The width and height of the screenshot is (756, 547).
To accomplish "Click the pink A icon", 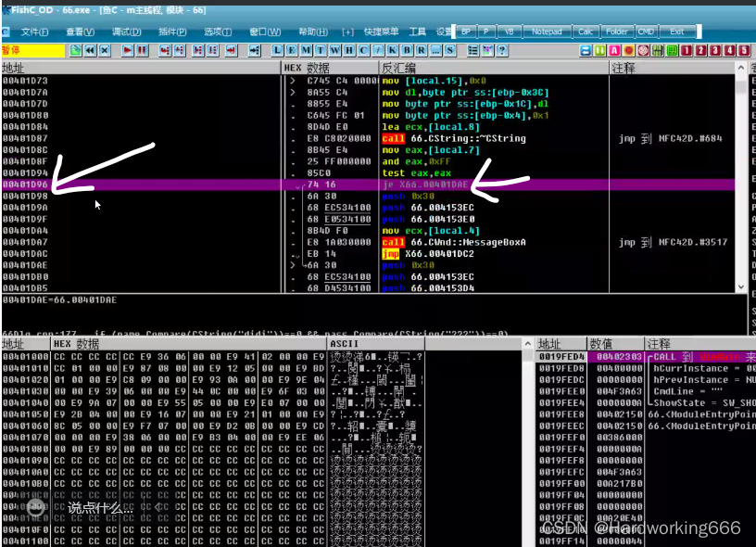I will pyautogui.click(x=614, y=51).
